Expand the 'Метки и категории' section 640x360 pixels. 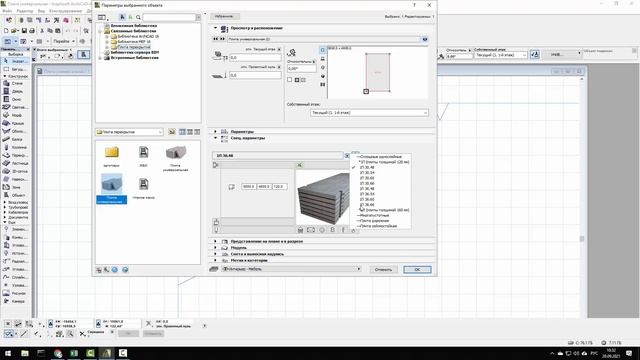[216, 260]
